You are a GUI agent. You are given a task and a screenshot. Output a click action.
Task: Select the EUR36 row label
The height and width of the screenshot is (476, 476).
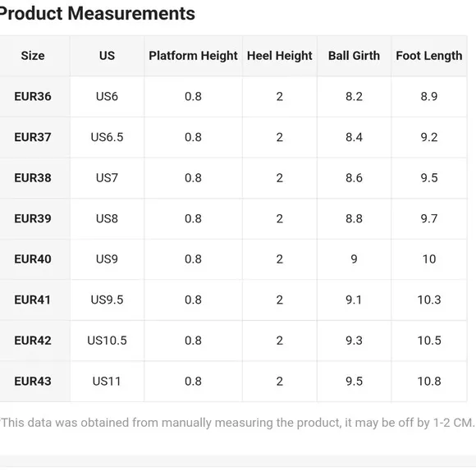click(33, 97)
